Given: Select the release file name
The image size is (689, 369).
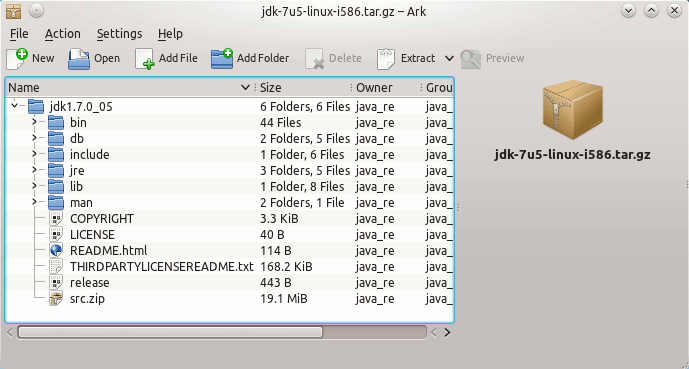Looking at the screenshot, I should (90, 283).
